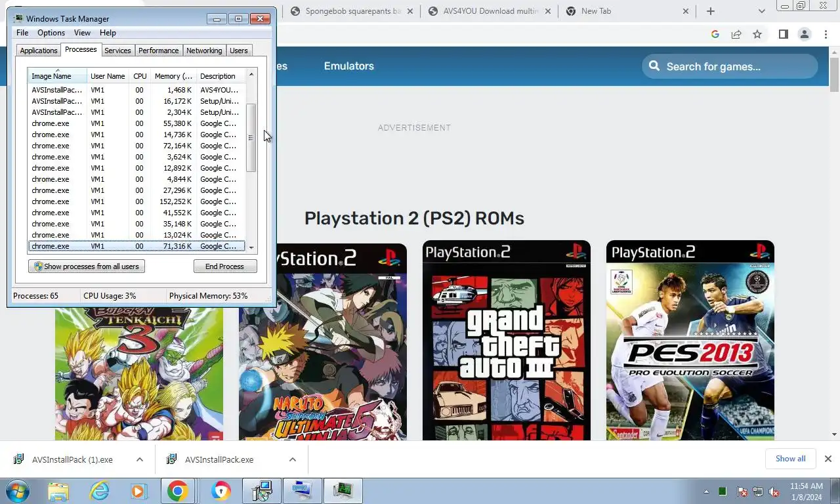The width and height of the screenshot is (840, 504).
Task: Open PES 2013 game cover thumbnail
Action: point(690,340)
